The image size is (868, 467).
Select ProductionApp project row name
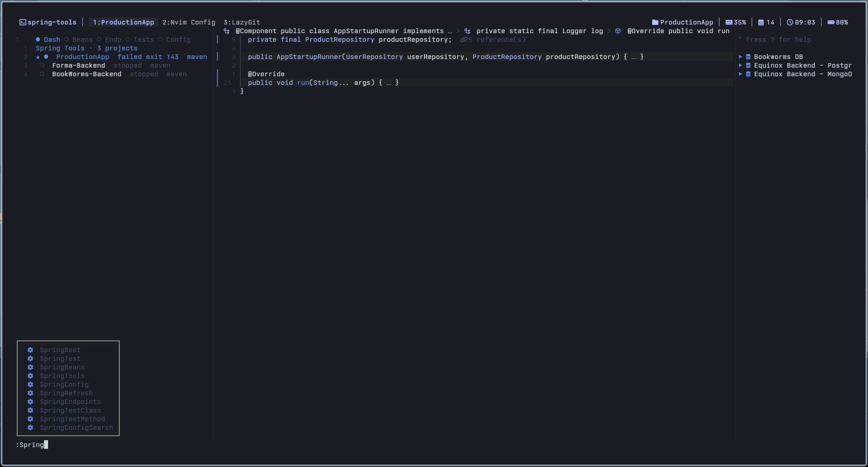(x=83, y=57)
